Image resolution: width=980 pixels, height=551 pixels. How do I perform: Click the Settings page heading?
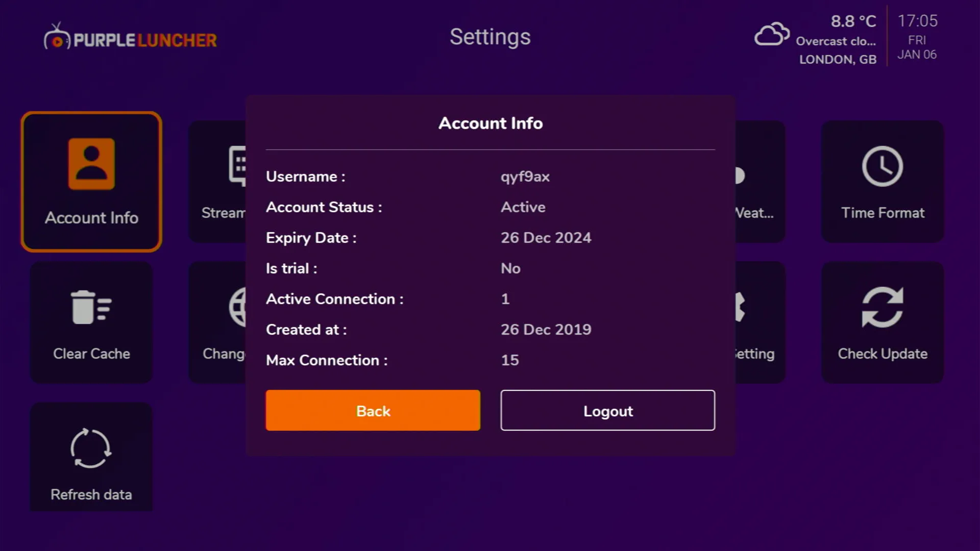pos(490,37)
